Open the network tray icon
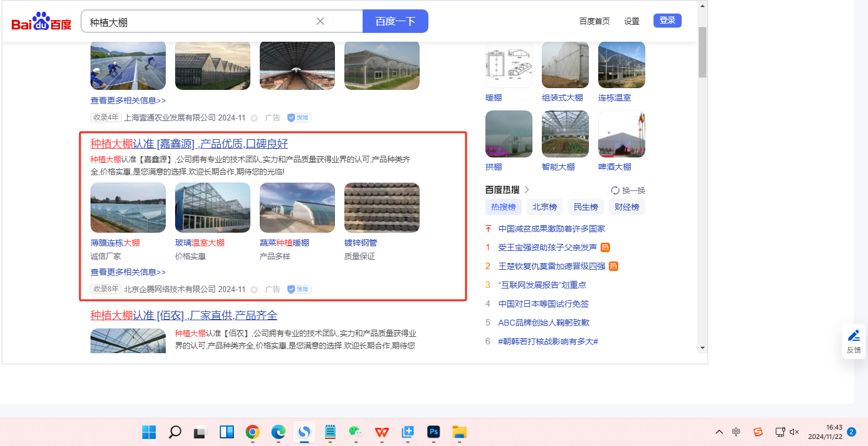 pyautogui.click(x=780, y=432)
